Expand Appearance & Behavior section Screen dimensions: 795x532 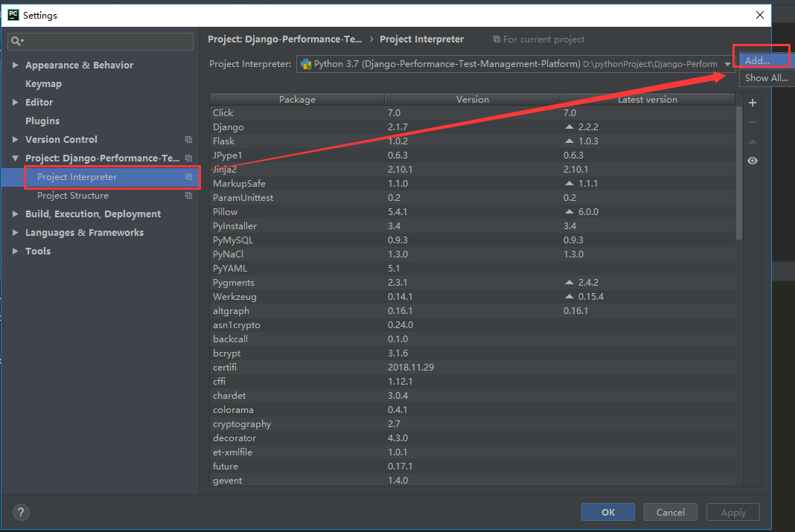pos(15,65)
